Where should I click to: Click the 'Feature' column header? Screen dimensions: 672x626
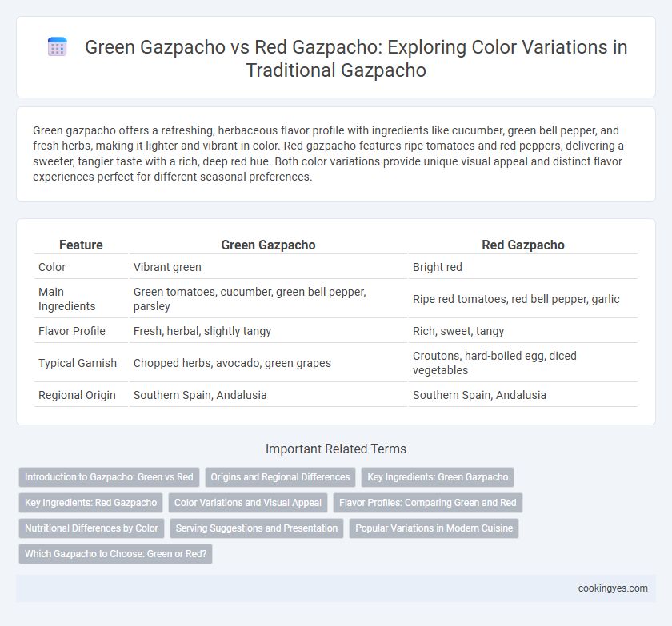81,245
